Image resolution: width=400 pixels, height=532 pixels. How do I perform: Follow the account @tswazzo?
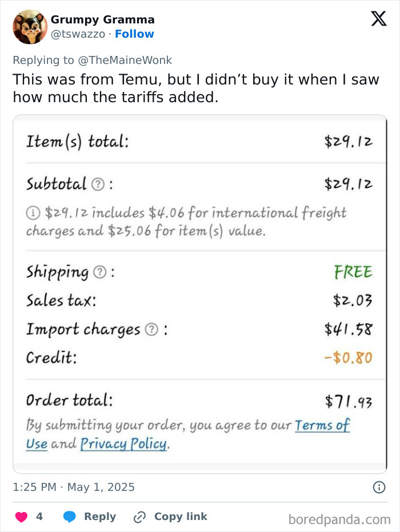point(134,34)
